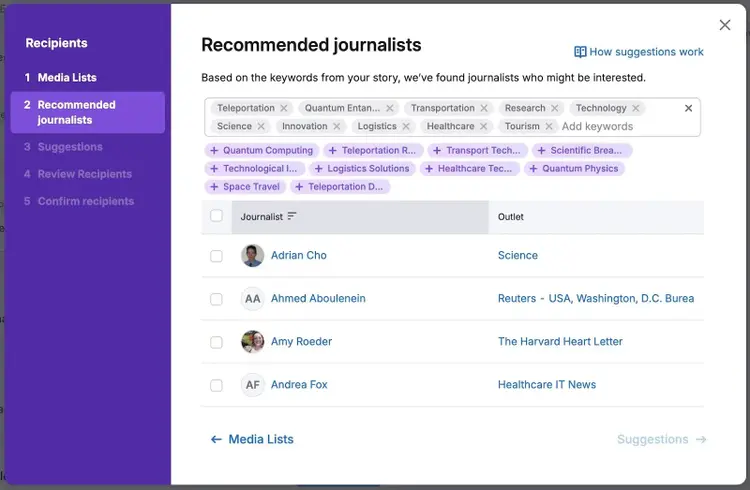Add the Logistics Solutions suggested keyword
Image resolution: width=750 pixels, height=490 pixels.
pos(362,168)
